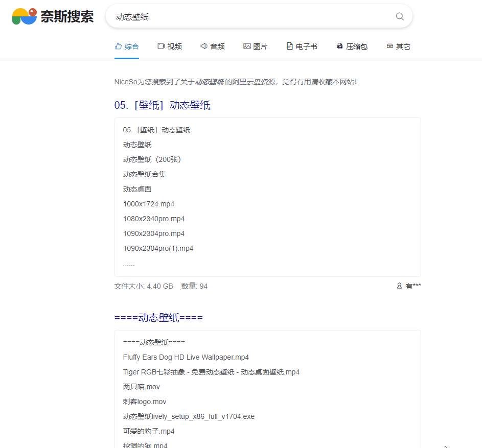Click the NiceSo search summary sentence
Viewport: 482px width, 448px height.
tap(236, 82)
